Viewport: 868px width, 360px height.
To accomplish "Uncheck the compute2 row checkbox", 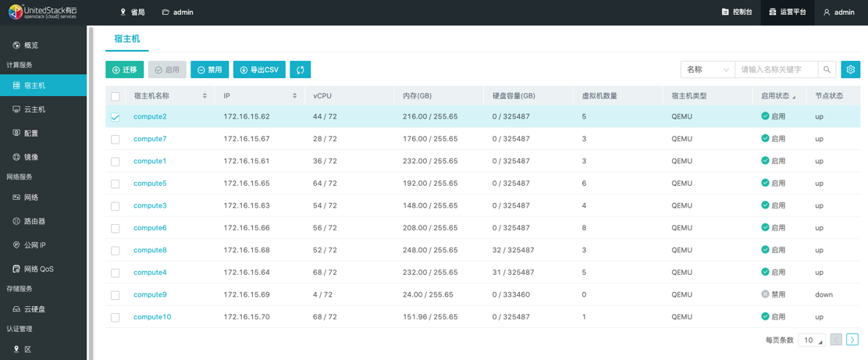I will click(x=116, y=117).
